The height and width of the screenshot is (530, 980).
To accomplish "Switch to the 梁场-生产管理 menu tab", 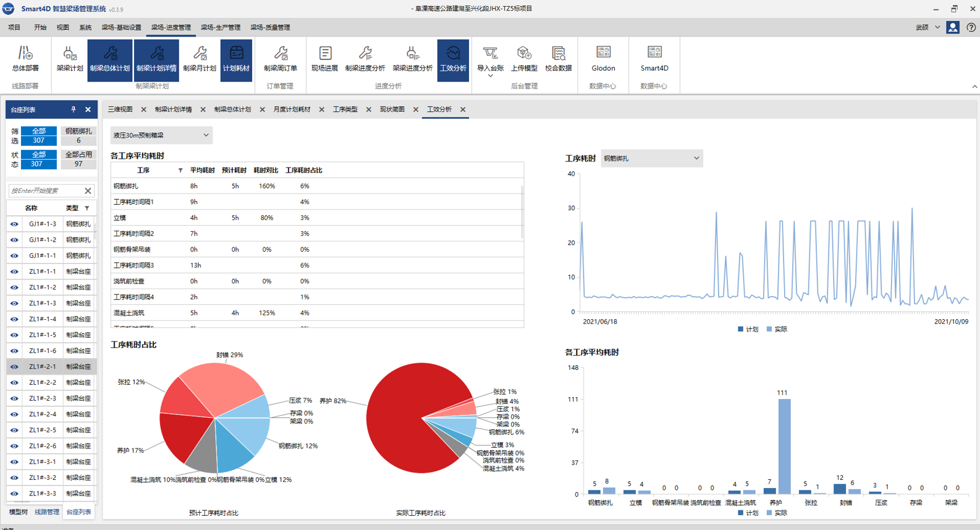I will click(x=221, y=27).
